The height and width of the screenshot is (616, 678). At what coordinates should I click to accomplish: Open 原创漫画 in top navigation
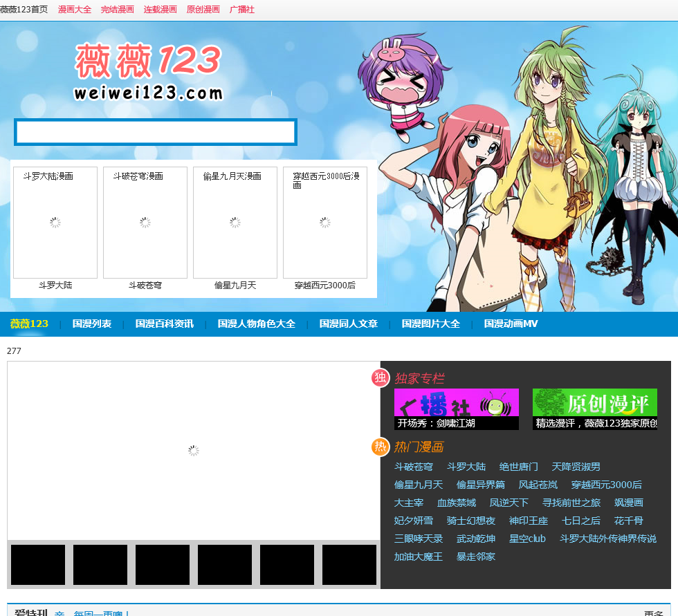point(203,10)
